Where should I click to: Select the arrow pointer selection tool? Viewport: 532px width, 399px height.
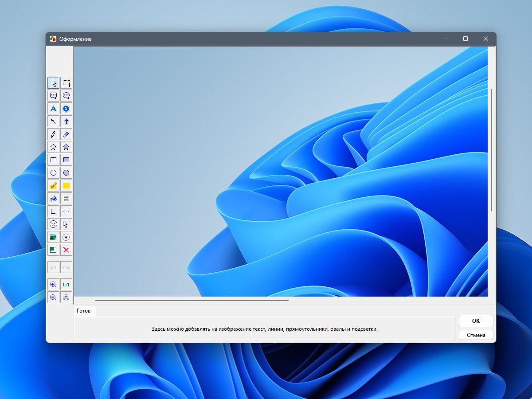pos(53,83)
